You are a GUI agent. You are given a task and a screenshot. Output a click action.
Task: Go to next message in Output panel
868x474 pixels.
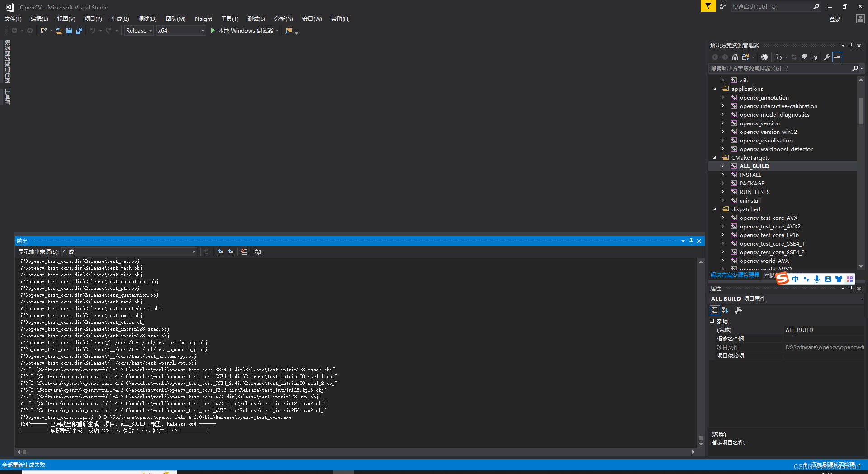point(231,252)
